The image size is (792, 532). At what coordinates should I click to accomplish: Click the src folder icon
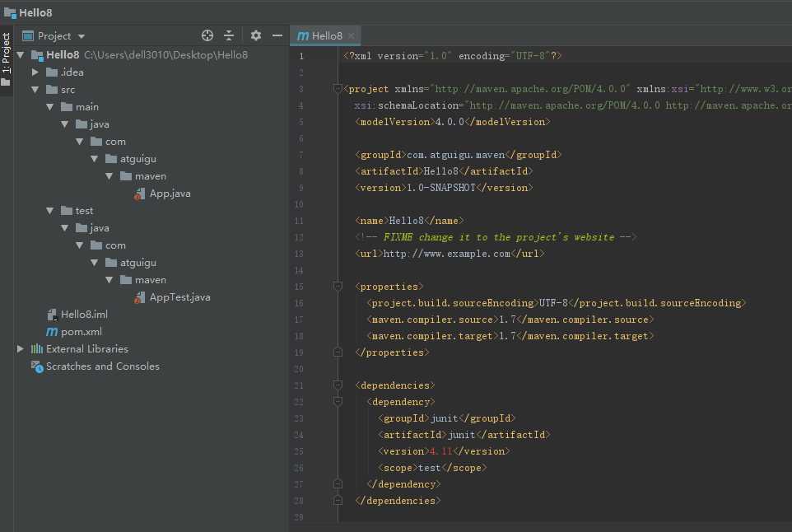click(x=52, y=90)
